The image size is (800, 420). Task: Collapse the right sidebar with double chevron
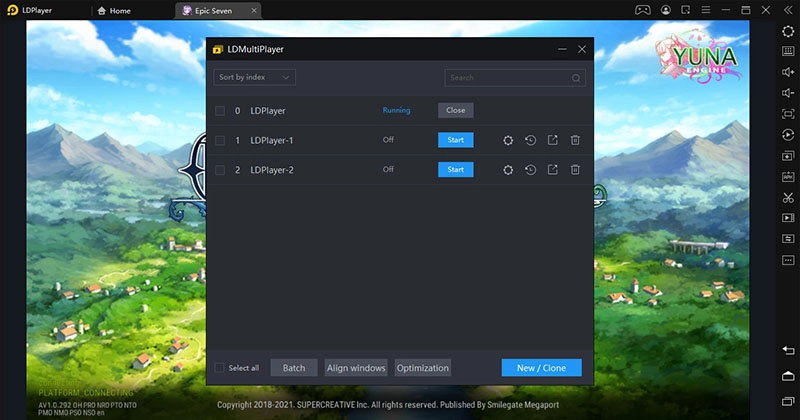[x=788, y=10]
